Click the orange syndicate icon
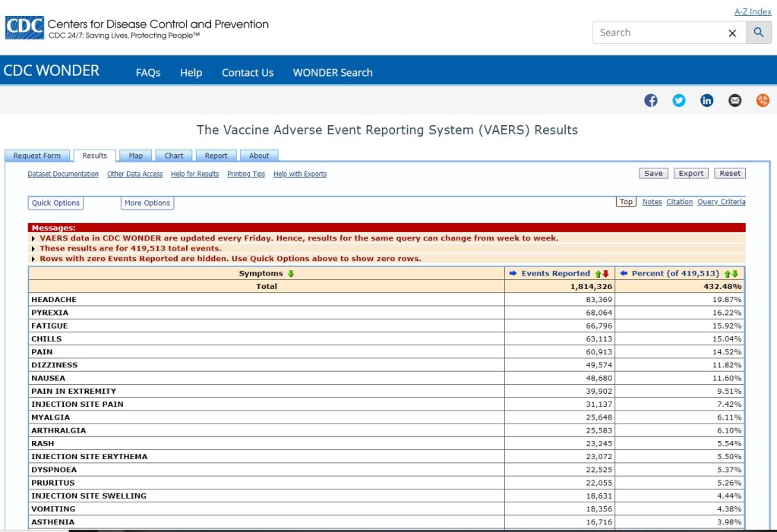 coord(763,100)
